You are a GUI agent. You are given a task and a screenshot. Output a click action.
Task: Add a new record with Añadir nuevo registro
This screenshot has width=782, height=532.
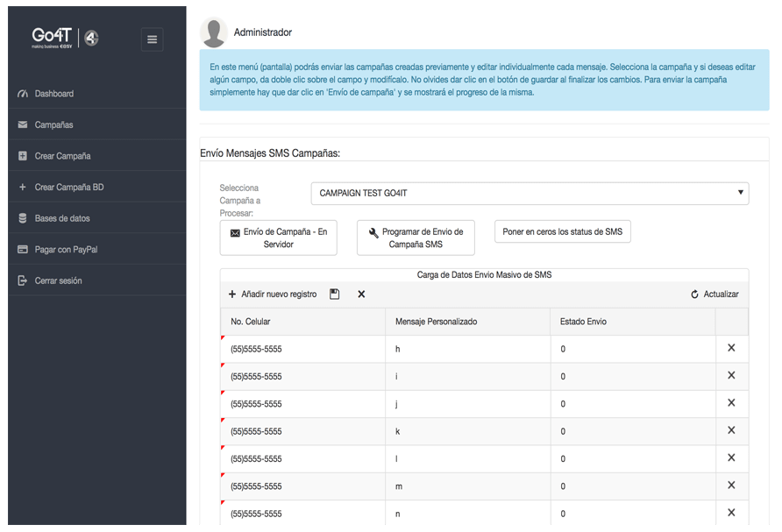click(x=273, y=294)
